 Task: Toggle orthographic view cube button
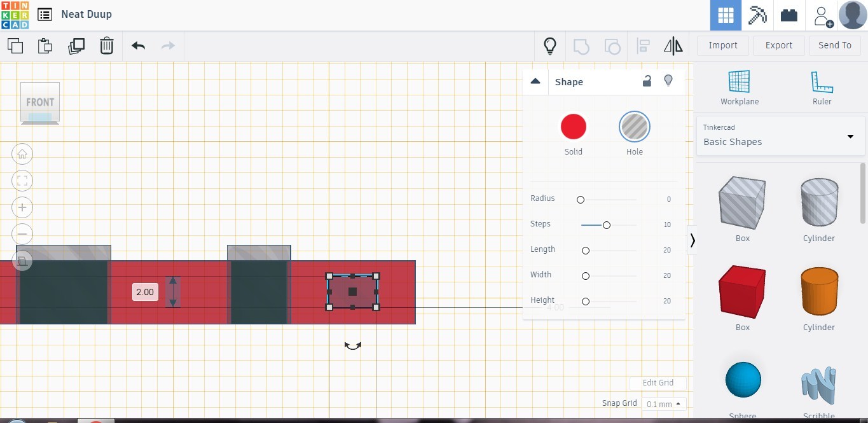click(22, 261)
